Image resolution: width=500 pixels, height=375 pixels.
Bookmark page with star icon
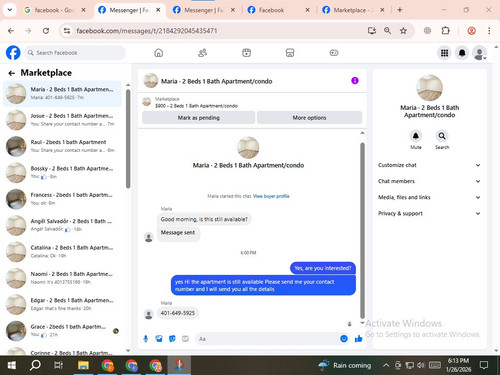(403, 31)
